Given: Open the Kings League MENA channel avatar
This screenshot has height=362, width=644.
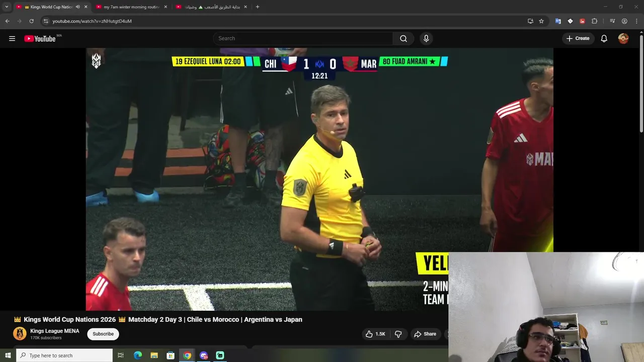Looking at the screenshot, I should [20, 334].
